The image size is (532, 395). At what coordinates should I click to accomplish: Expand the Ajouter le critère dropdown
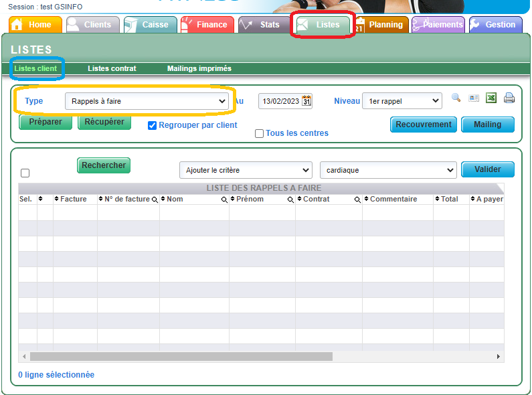(246, 170)
